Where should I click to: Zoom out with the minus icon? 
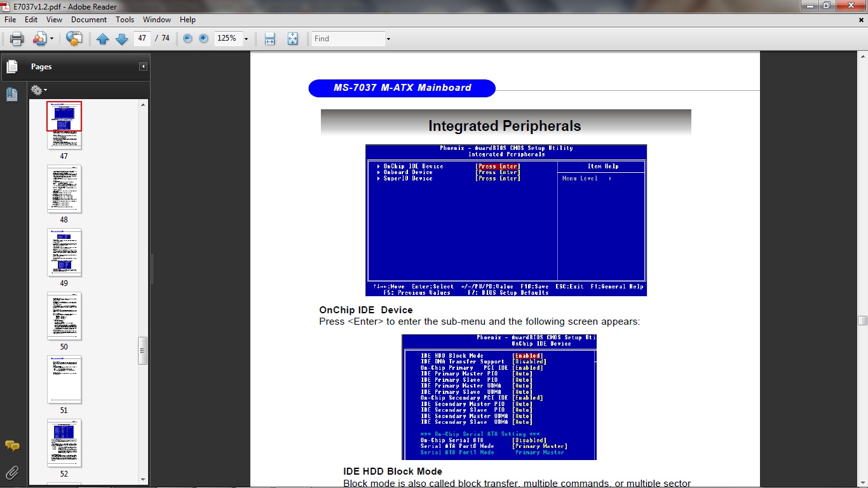click(187, 39)
